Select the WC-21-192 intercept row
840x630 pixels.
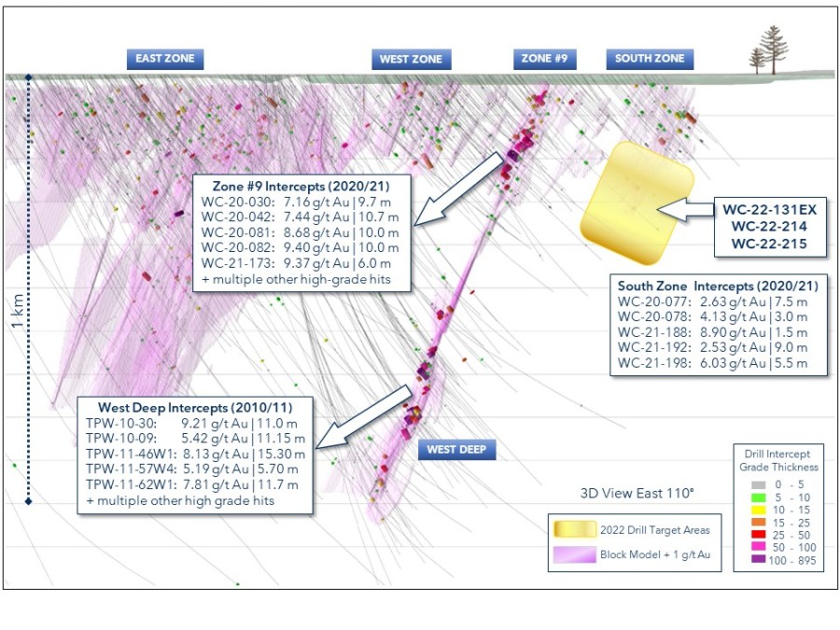pos(712,347)
